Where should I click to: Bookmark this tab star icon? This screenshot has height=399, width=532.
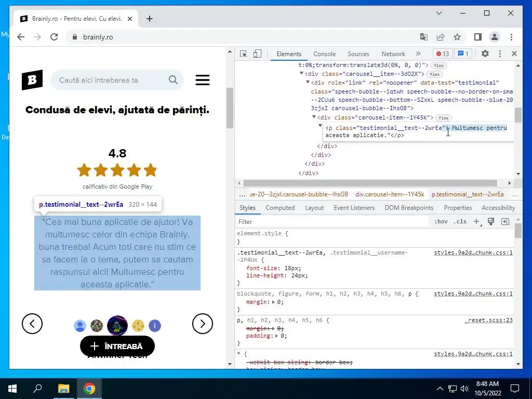[x=457, y=37]
